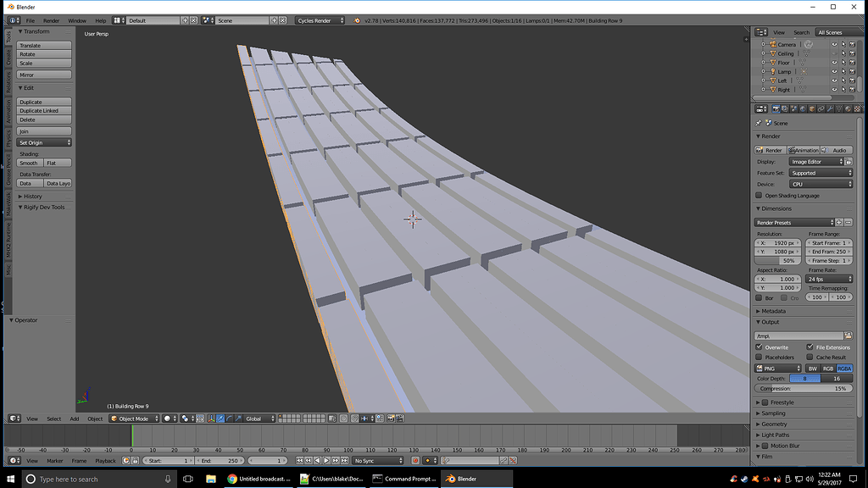868x488 pixels.
Task: Open the PNG file format dropdown
Action: [778, 369]
